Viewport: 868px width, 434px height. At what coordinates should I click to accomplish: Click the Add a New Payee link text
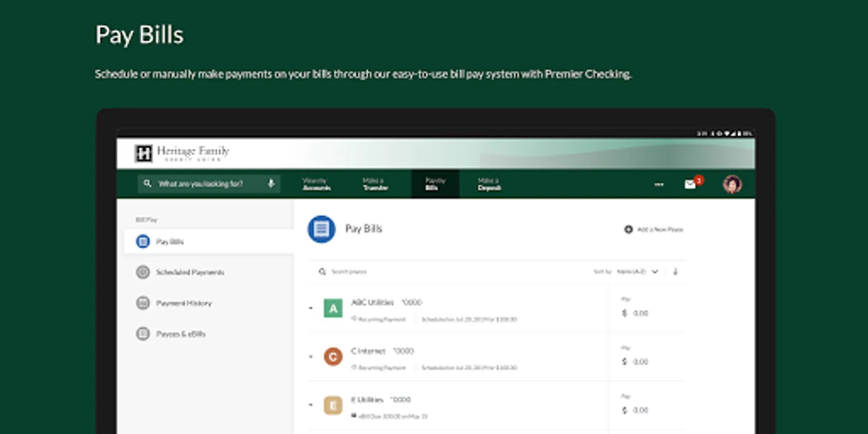pyautogui.click(x=660, y=230)
